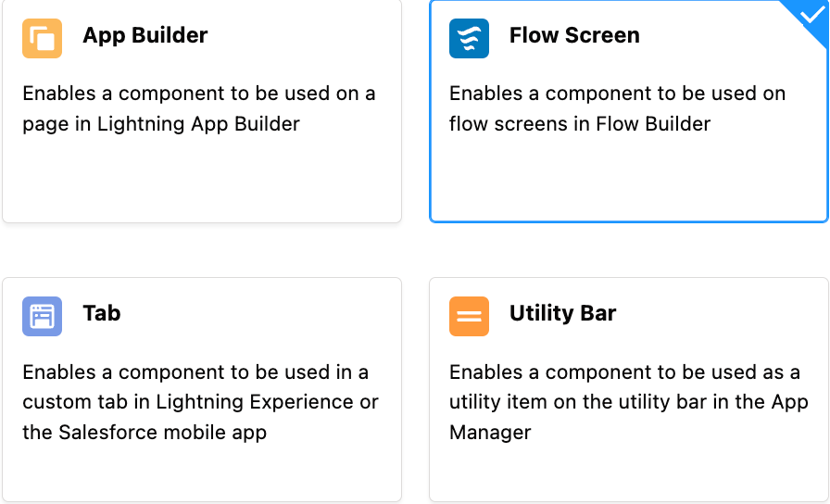Image resolution: width=830 pixels, height=504 pixels.
Task: Click the orange App Builder icon
Action: click(x=42, y=38)
